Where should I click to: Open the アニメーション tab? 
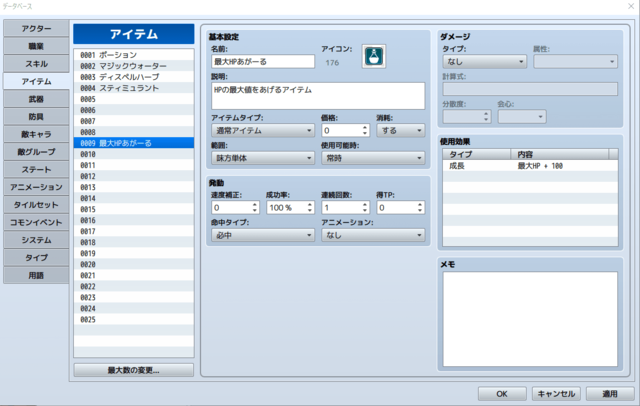point(36,187)
